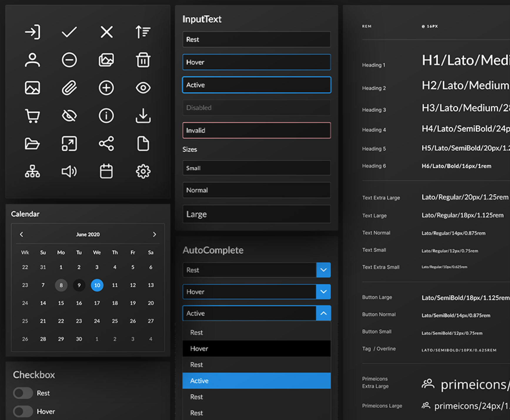Toggle the Hover checkbox switch
This screenshot has height=420, width=510.
coord(23,411)
